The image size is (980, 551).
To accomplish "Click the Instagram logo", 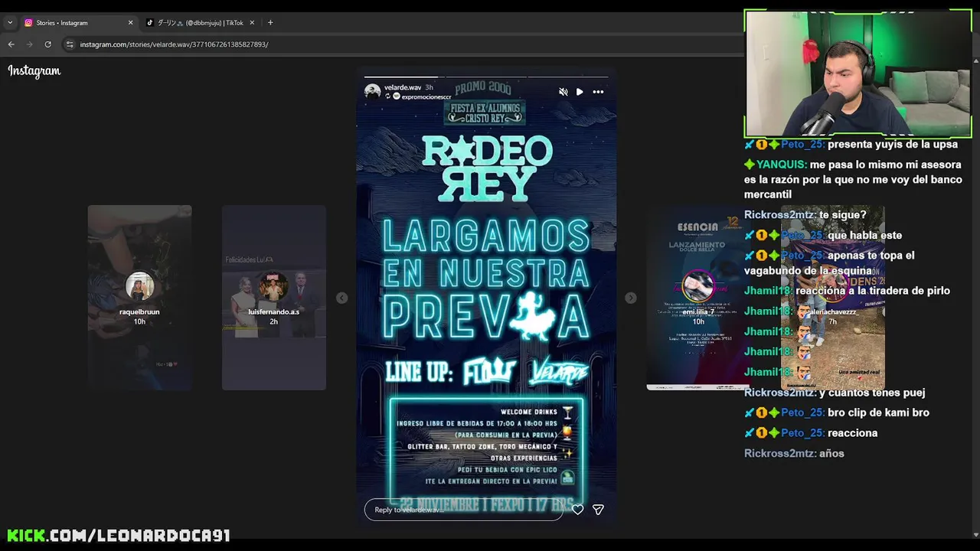I will (x=34, y=71).
